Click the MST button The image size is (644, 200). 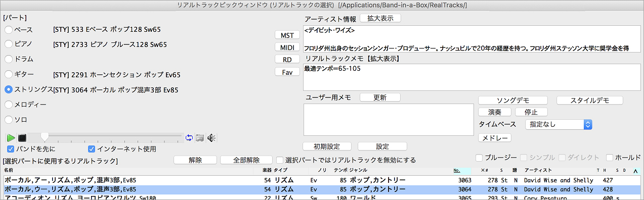[287, 35]
